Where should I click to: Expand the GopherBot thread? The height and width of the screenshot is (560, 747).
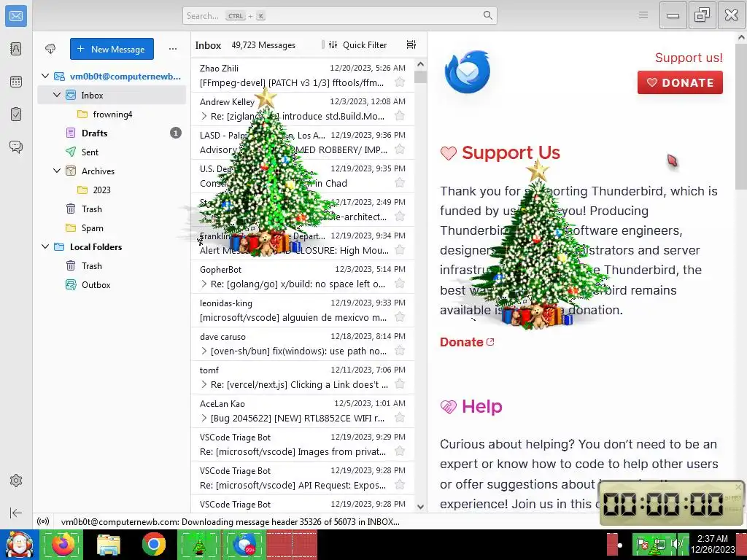[204, 284]
